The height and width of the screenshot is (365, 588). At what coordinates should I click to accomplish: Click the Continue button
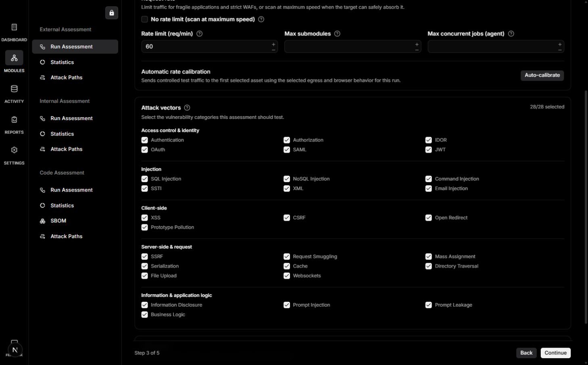555,353
